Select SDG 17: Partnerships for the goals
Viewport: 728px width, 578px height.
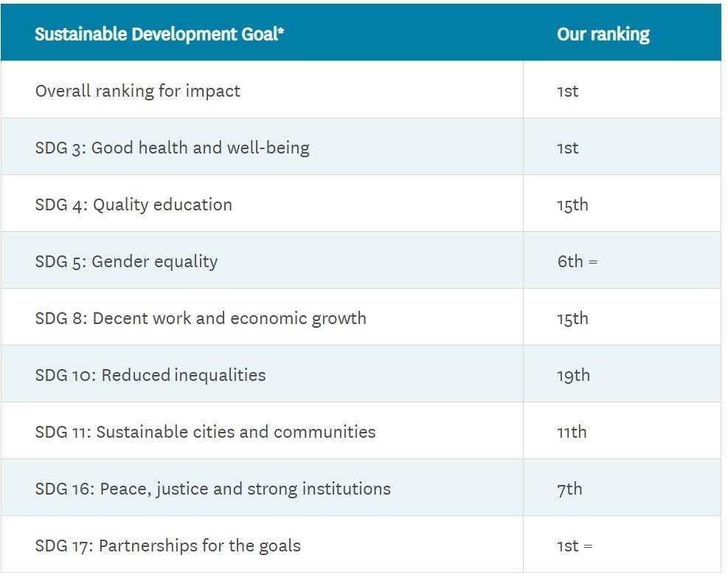click(x=167, y=546)
